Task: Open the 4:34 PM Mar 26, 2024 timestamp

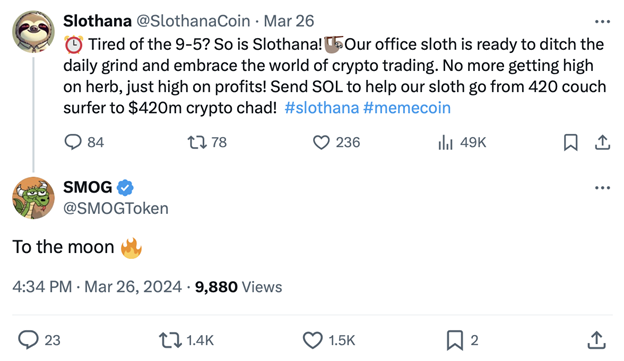Action: [97, 287]
